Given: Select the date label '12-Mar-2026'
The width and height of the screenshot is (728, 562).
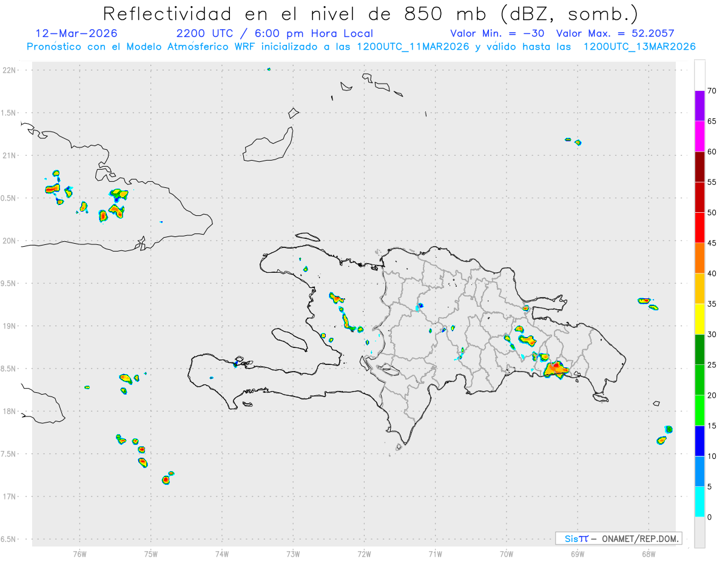Looking at the screenshot, I should (x=76, y=33).
